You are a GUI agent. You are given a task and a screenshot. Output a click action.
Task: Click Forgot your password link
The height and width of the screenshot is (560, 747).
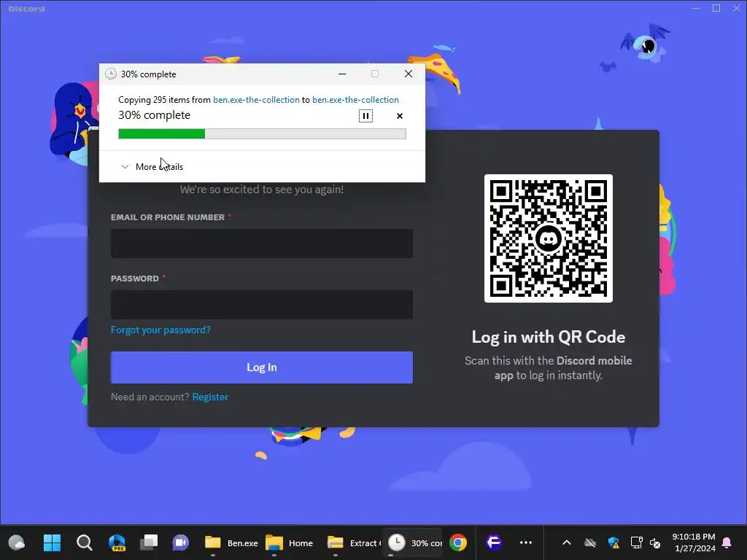tap(160, 330)
